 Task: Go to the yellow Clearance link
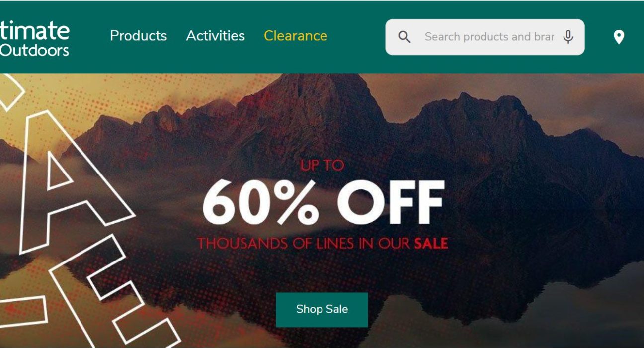tap(296, 36)
